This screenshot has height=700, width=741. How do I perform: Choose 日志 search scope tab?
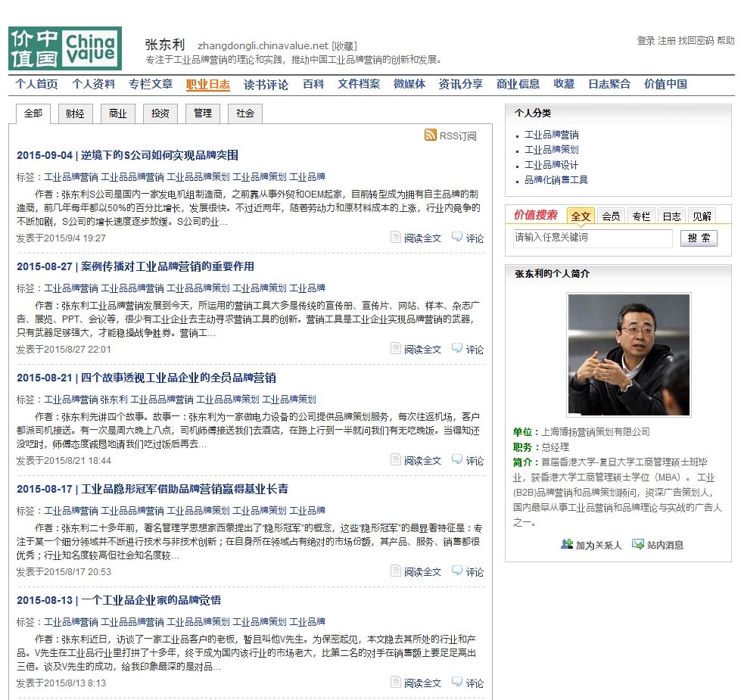coord(671,216)
